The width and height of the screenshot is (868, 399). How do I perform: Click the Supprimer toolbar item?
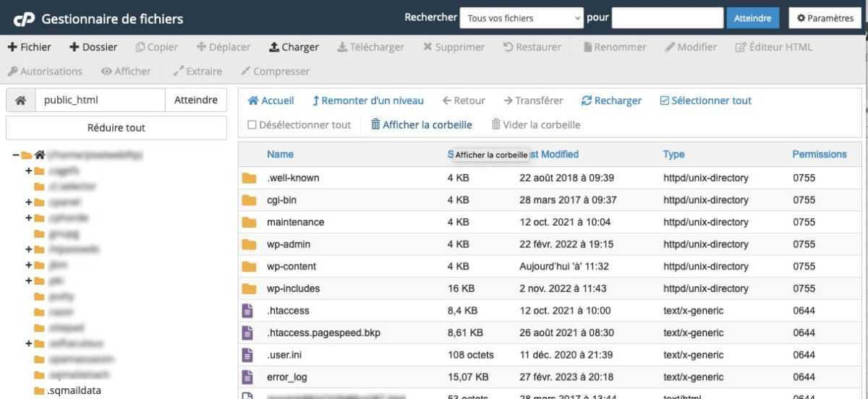click(x=454, y=47)
